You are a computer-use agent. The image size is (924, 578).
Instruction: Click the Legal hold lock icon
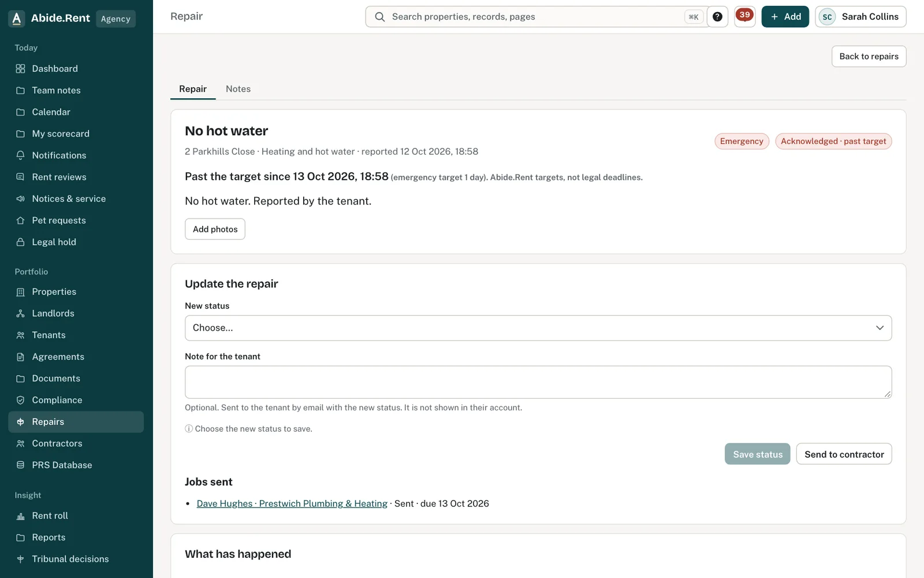coord(20,242)
